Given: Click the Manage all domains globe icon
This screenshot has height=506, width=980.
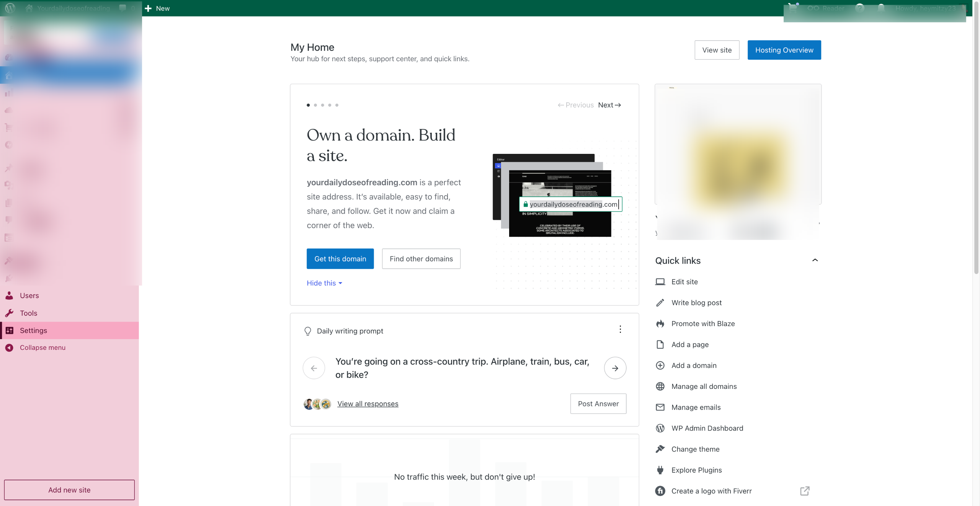Looking at the screenshot, I should [x=660, y=387].
